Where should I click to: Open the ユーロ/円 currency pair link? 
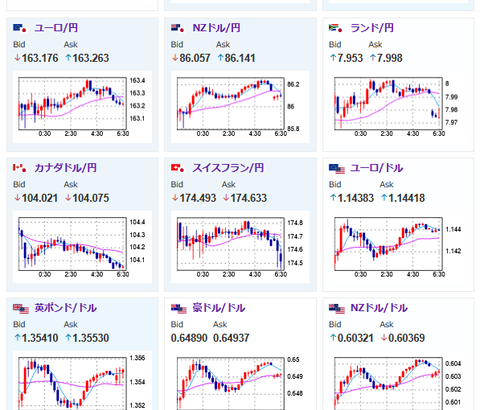point(56,28)
